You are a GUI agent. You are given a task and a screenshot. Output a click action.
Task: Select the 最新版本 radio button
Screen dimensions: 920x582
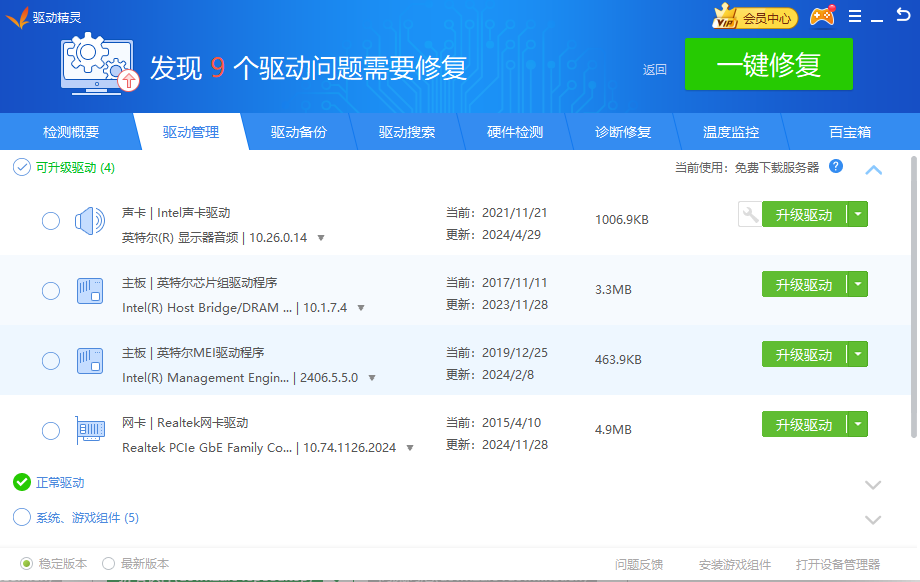[x=108, y=564]
